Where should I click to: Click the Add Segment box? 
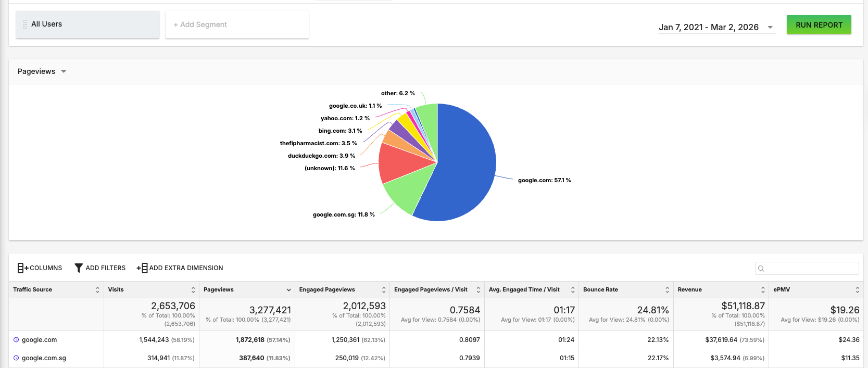[x=237, y=24]
